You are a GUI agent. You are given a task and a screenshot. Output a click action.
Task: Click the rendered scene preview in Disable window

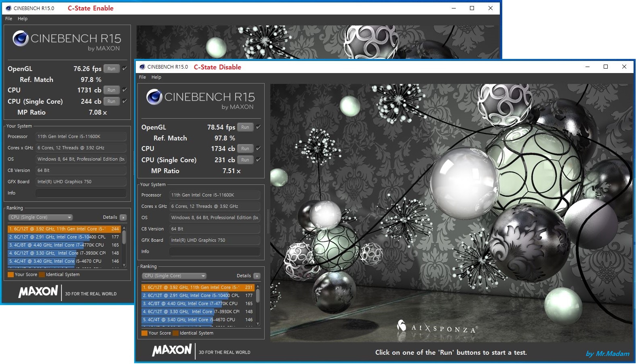(451, 213)
